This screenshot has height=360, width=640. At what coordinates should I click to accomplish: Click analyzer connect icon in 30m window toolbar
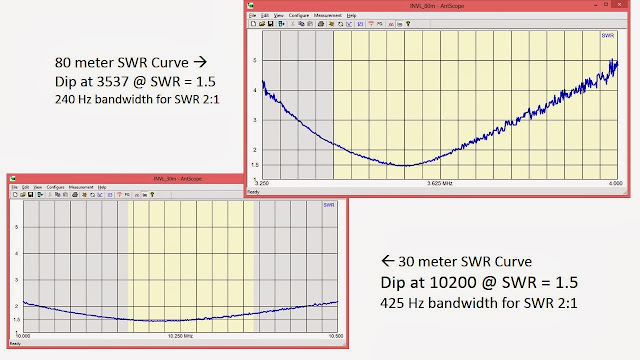point(40,195)
